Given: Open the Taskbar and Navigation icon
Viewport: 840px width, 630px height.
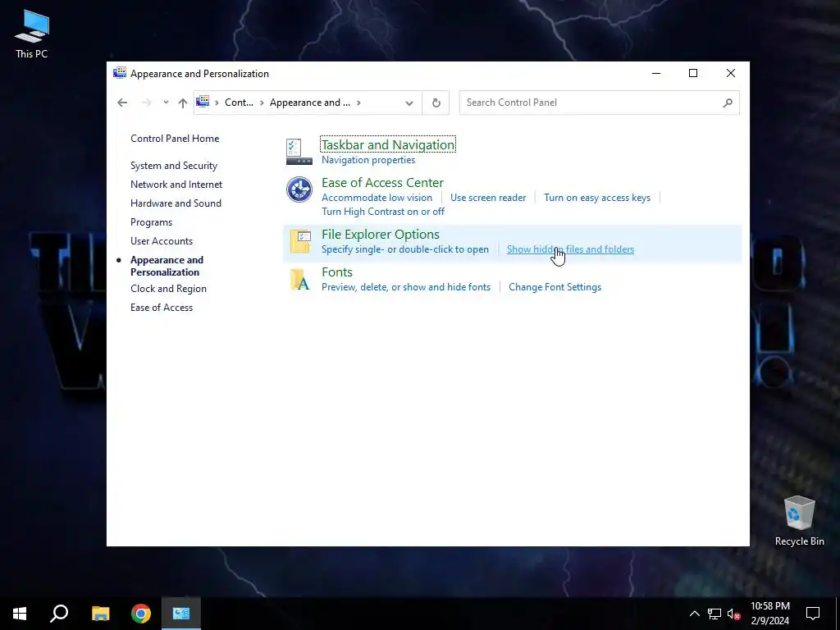Looking at the screenshot, I should point(299,152).
